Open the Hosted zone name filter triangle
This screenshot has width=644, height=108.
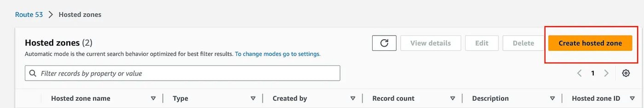(x=153, y=98)
